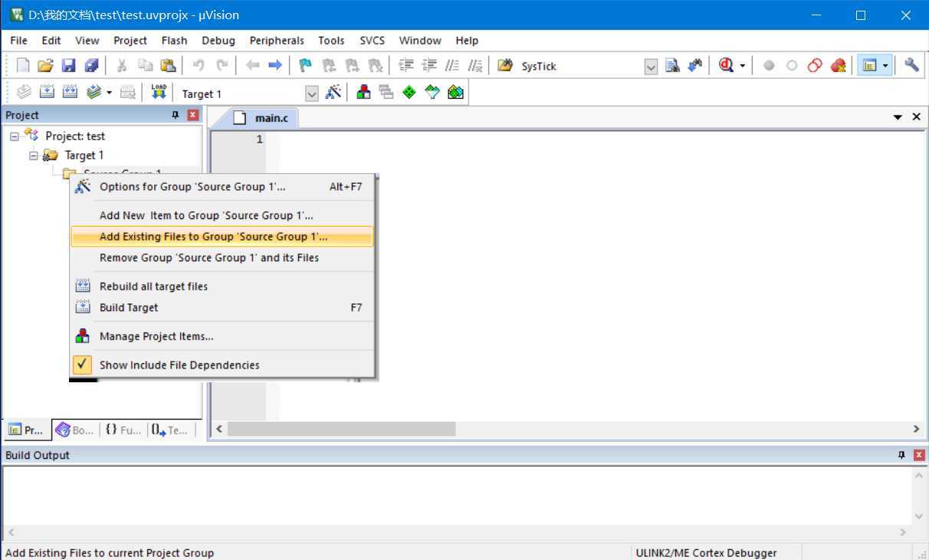This screenshot has width=929, height=560.
Task: Open the Peripherals menu
Action: click(x=277, y=41)
